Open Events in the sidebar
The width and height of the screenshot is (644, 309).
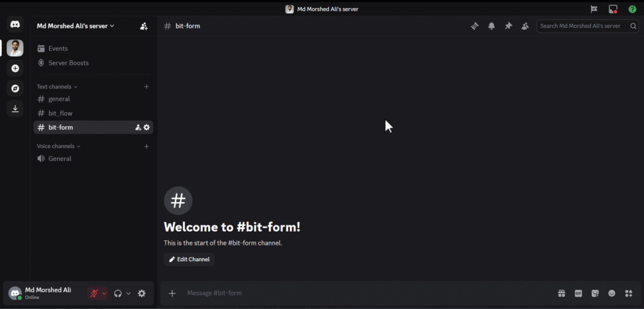tap(93, 48)
